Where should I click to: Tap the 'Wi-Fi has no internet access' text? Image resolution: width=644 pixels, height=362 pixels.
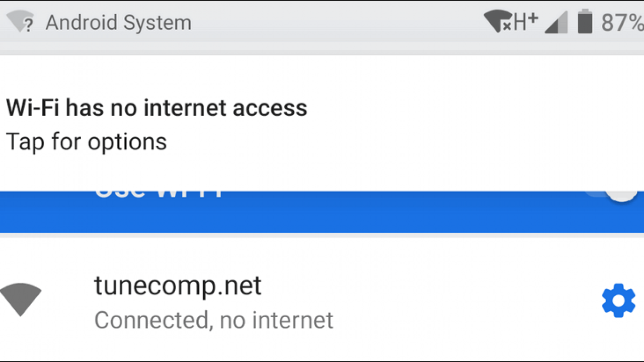156,108
